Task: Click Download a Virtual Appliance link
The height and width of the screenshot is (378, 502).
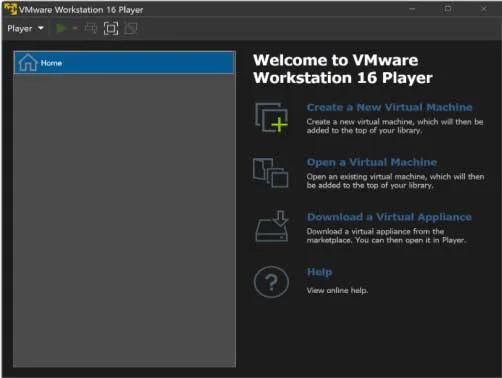Action: pos(389,217)
